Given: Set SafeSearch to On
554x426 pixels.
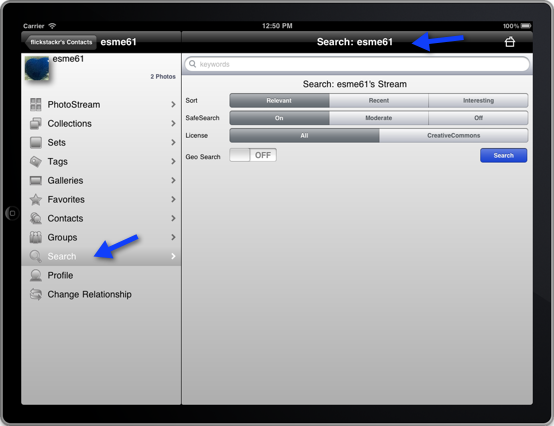Looking at the screenshot, I should [279, 118].
